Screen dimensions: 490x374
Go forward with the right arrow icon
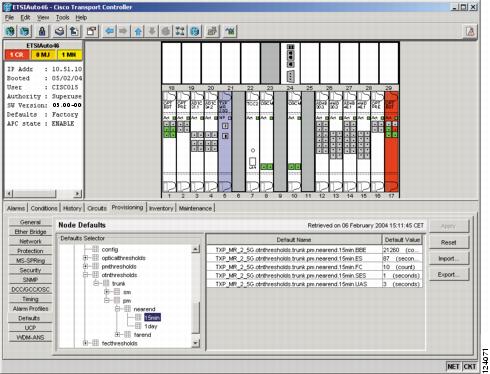[123, 31]
